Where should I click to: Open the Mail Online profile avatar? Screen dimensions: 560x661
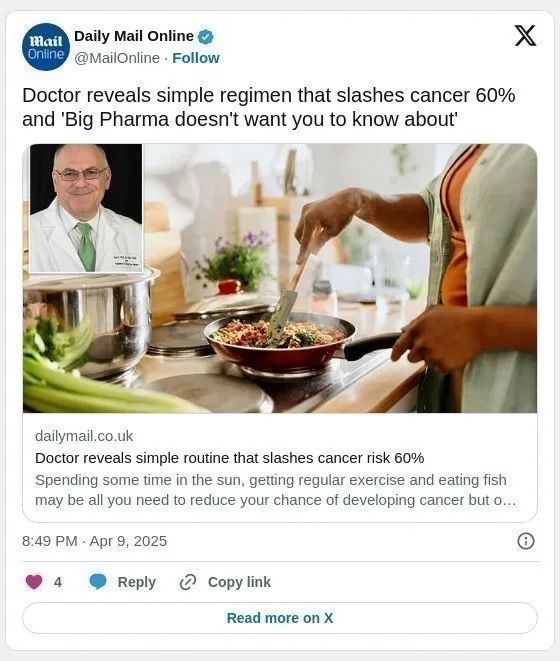click(46, 47)
